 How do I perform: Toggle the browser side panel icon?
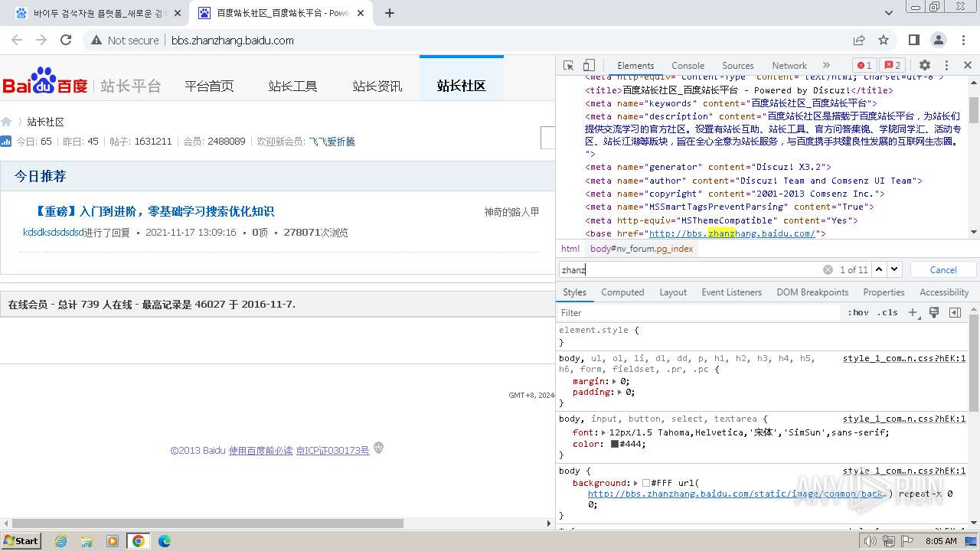click(x=913, y=40)
